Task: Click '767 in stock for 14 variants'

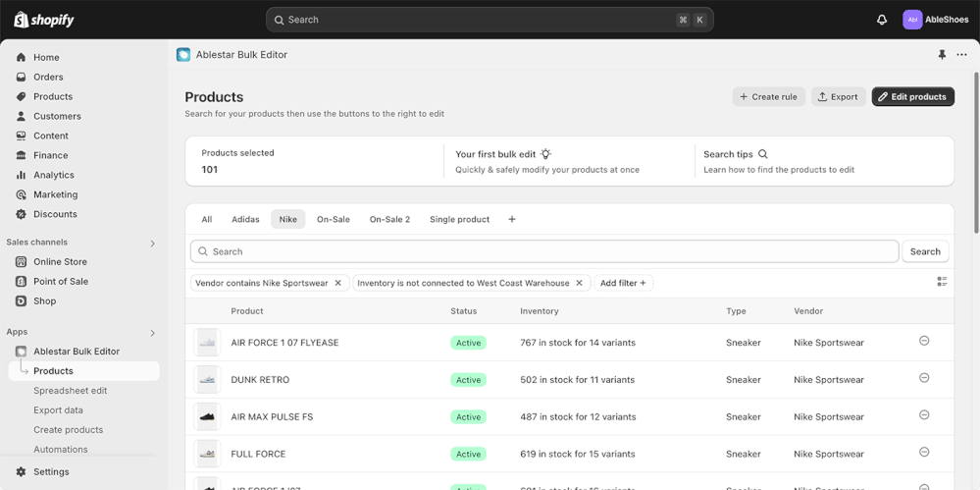Action: [x=578, y=343]
